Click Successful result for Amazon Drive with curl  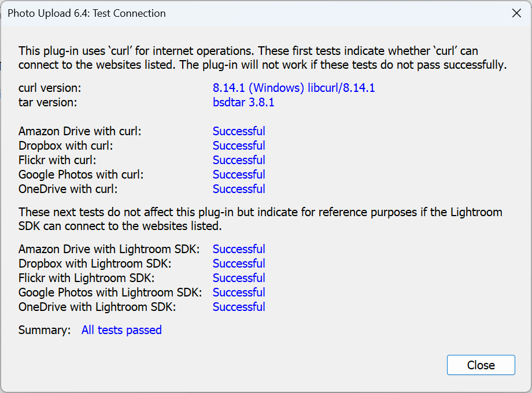click(239, 132)
